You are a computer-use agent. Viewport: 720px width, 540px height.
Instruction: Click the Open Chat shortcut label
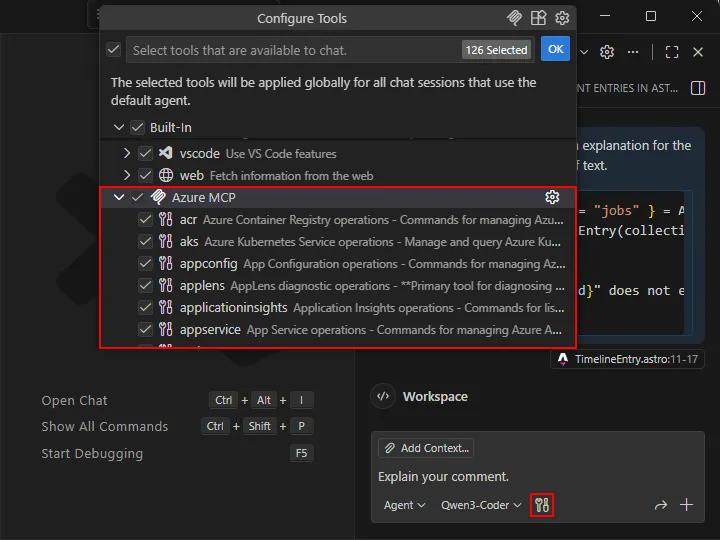coord(74,400)
